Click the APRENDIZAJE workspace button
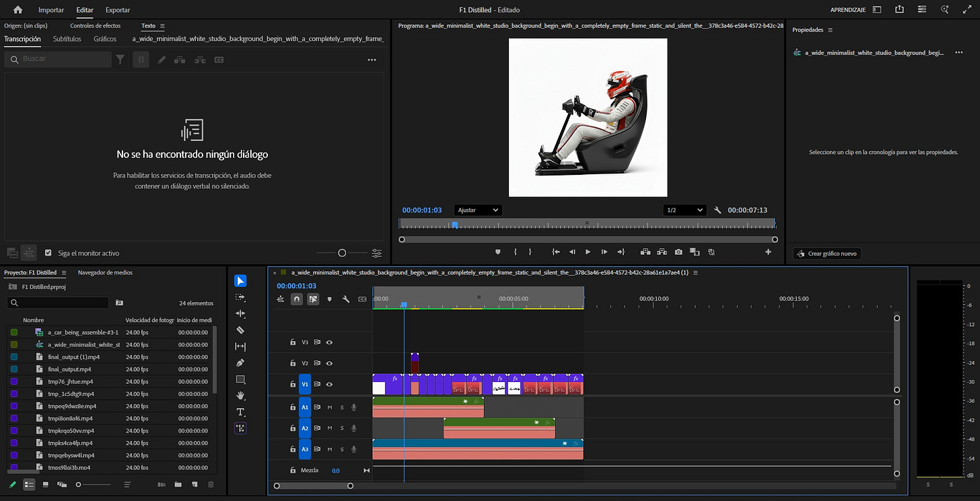 pyautogui.click(x=848, y=10)
